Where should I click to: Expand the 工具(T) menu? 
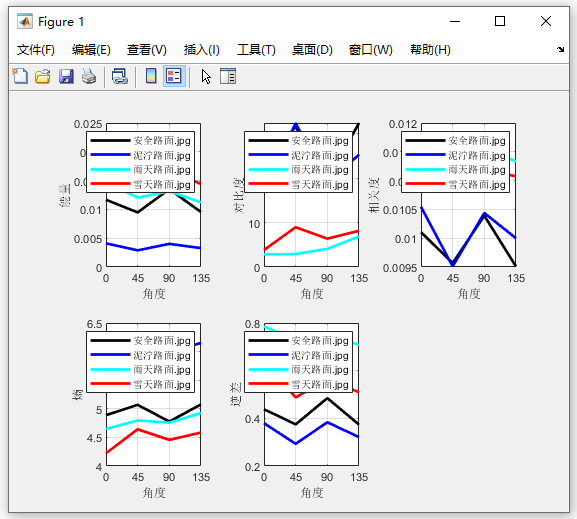coord(256,50)
